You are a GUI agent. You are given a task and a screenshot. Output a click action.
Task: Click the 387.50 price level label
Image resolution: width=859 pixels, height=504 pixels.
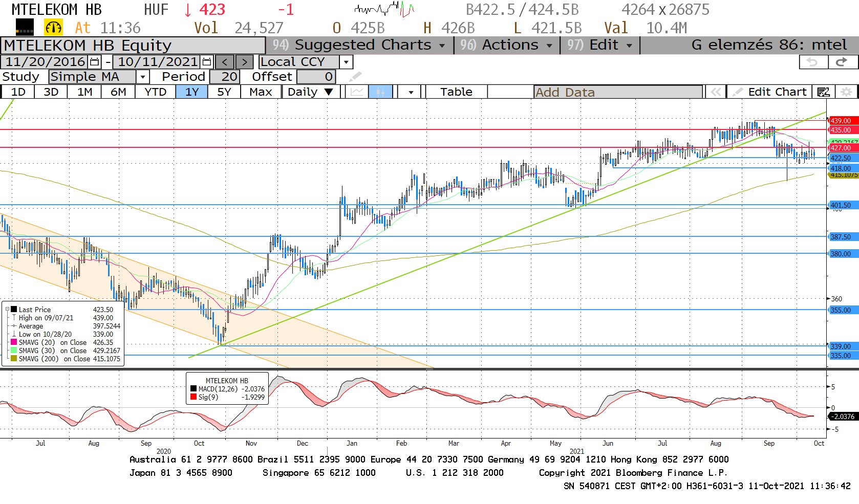(x=842, y=237)
